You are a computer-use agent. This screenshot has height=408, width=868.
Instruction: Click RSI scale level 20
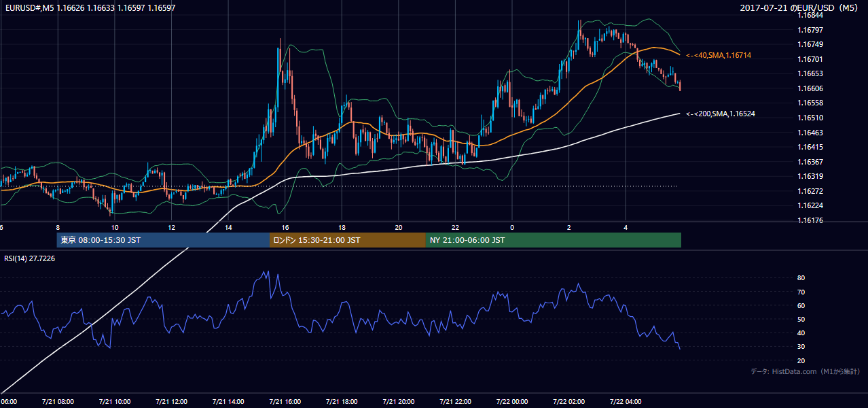pyautogui.click(x=801, y=360)
